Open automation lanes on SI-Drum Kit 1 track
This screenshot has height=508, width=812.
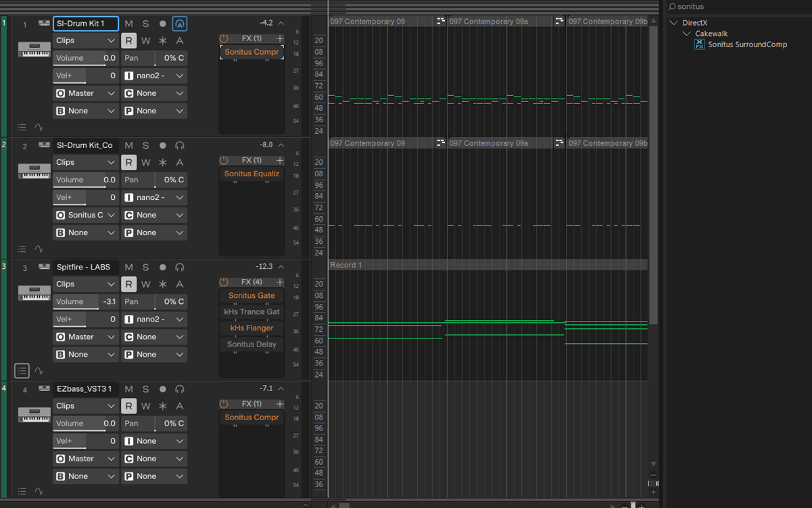click(39, 127)
